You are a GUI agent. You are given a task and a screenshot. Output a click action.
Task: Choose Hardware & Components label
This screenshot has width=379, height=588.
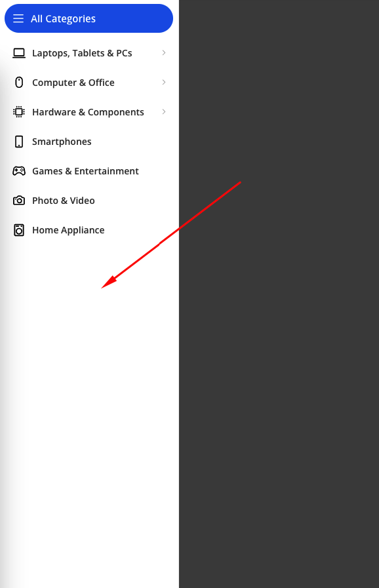(x=88, y=112)
